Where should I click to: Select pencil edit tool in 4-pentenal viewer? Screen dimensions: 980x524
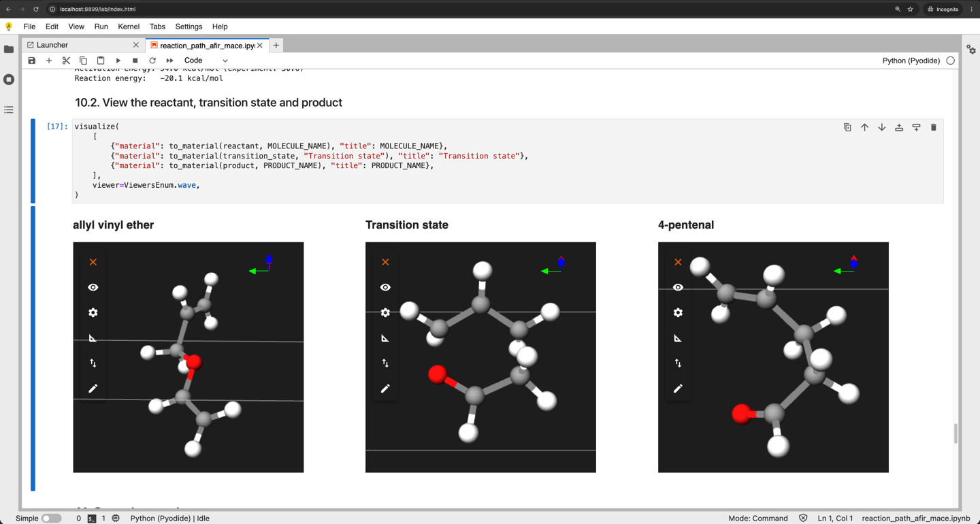[678, 389]
